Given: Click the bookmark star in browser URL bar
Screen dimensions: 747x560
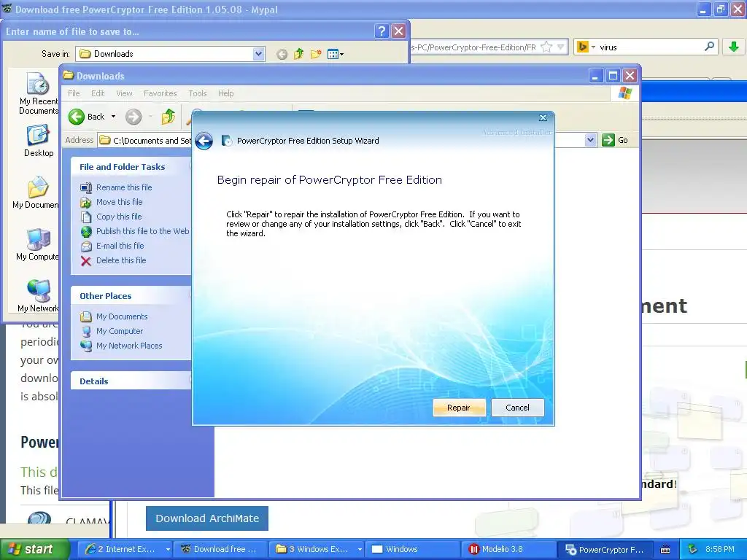Looking at the screenshot, I should click(546, 47).
